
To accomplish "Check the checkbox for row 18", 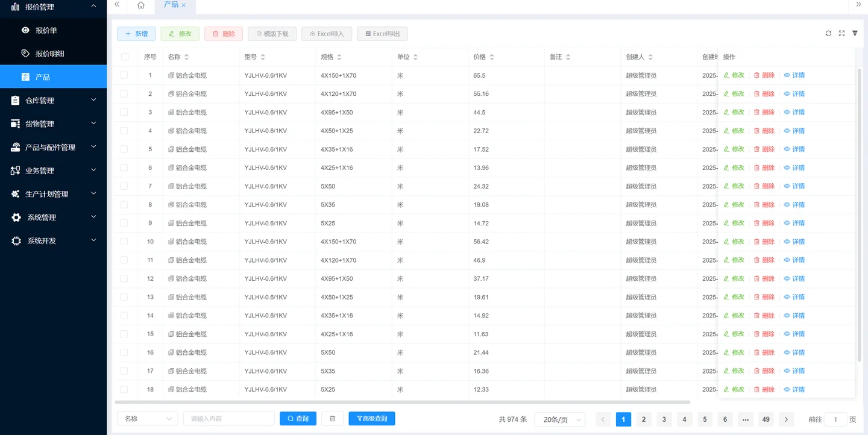I will pos(124,389).
